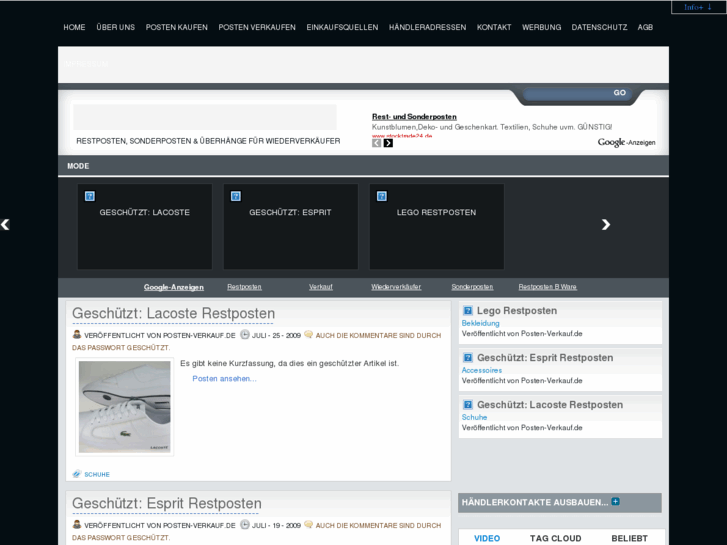Image resolution: width=727 pixels, height=545 pixels.
Task: Open the Geschützt: Lacoste carousel card
Action: [145, 227]
